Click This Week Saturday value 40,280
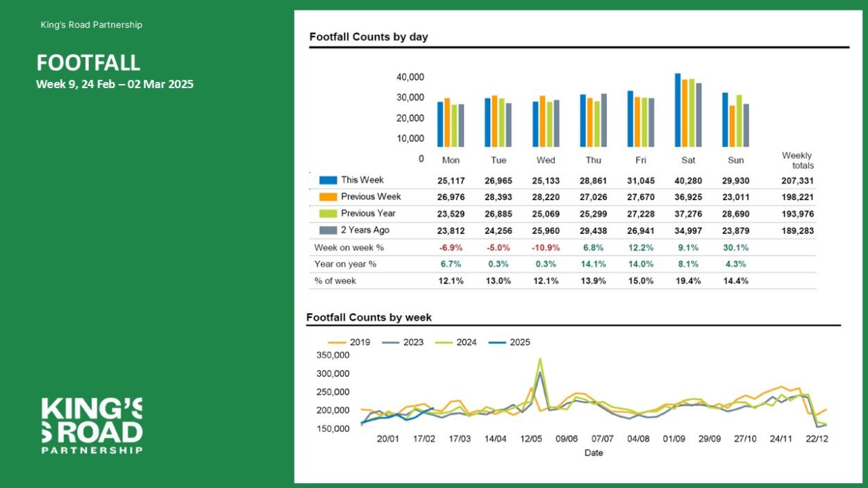This screenshot has width=868, height=488. [x=687, y=180]
